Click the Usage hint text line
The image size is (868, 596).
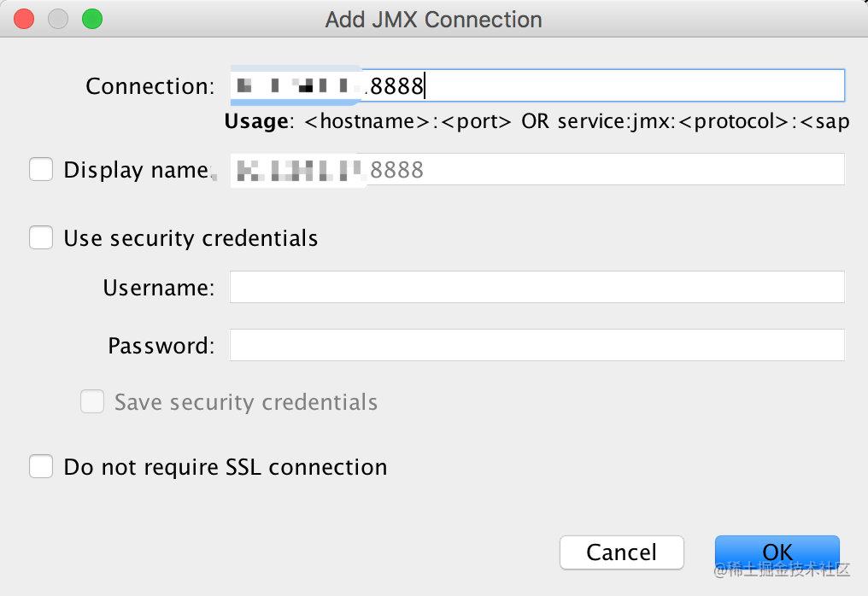pos(537,121)
